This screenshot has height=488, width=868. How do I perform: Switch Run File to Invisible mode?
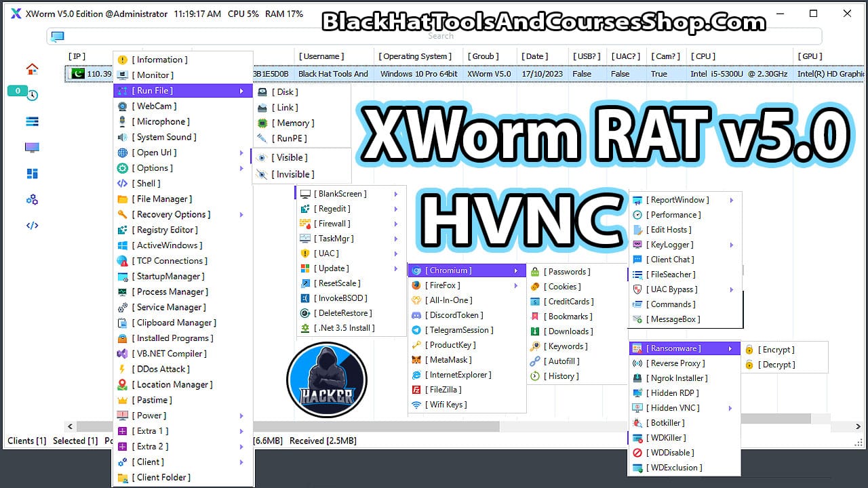pyautogui.click(x=290, y=173)
